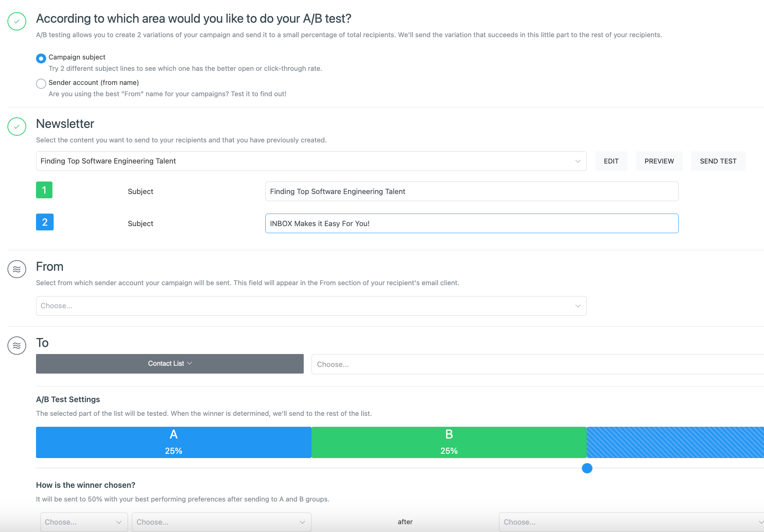Select Sender account radio button

coord(40,83)
